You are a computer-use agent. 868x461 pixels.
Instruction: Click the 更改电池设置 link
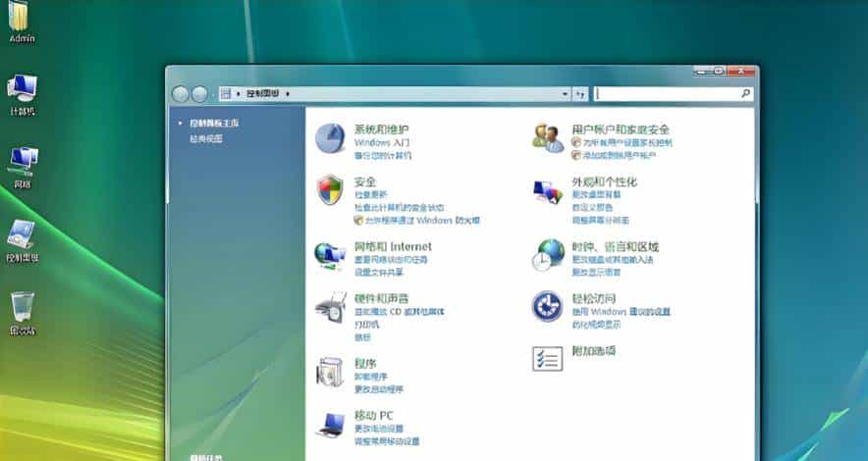coord(379,429)
